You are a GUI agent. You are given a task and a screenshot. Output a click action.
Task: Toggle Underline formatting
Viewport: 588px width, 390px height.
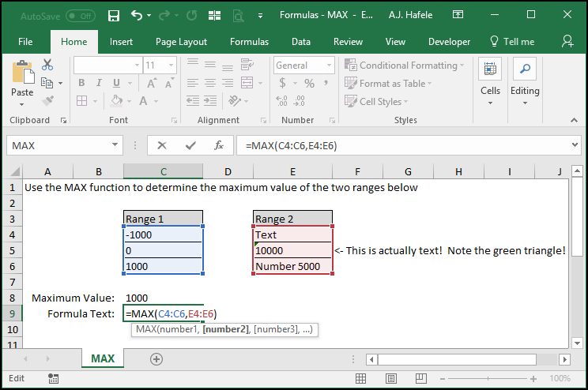pos(117,83)
